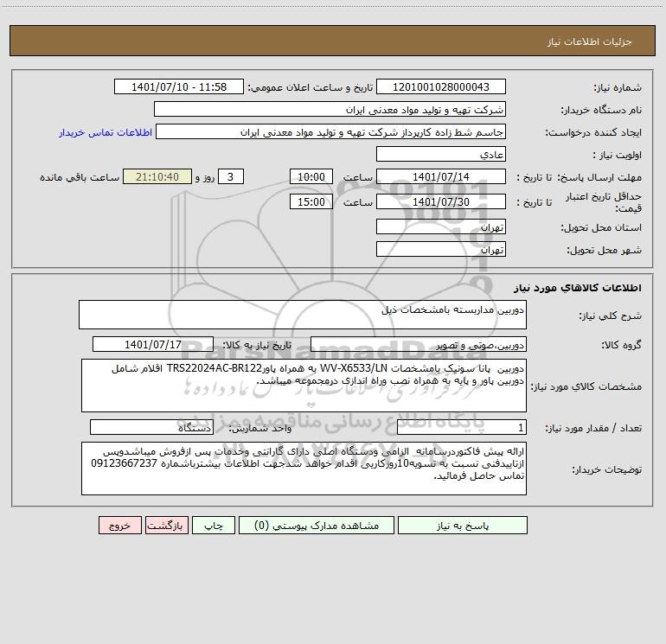Click the announcement date field 1401/07/10 - 11:58

(x=179, y=87)
